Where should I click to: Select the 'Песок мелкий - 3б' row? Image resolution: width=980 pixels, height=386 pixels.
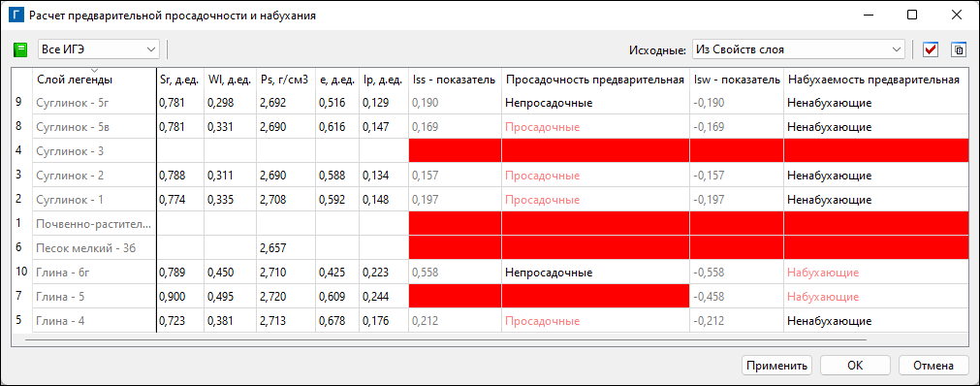click(490, 247)
